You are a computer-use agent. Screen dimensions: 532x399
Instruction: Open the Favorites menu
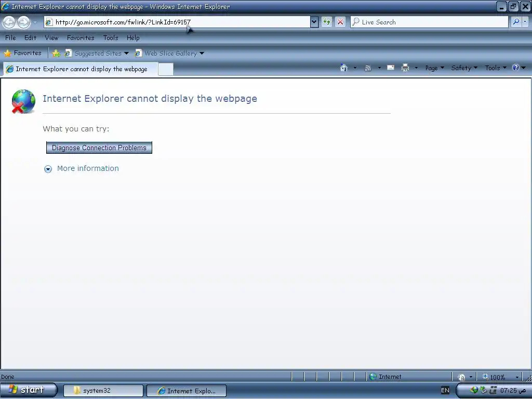[x=81, y=37]
